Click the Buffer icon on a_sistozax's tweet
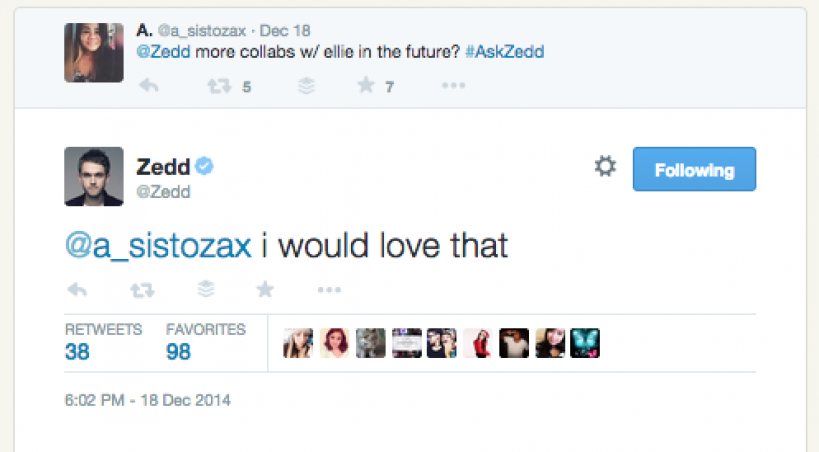 tap(307, 86)
